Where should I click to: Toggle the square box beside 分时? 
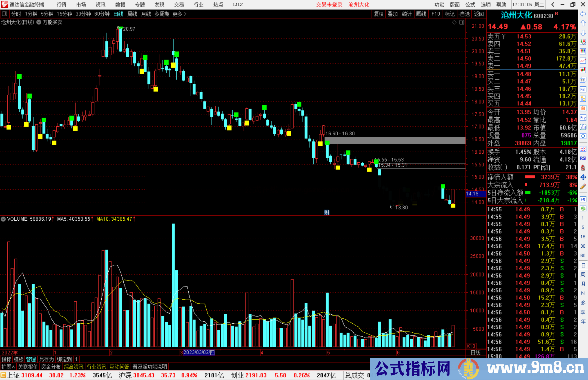[5, 14]
